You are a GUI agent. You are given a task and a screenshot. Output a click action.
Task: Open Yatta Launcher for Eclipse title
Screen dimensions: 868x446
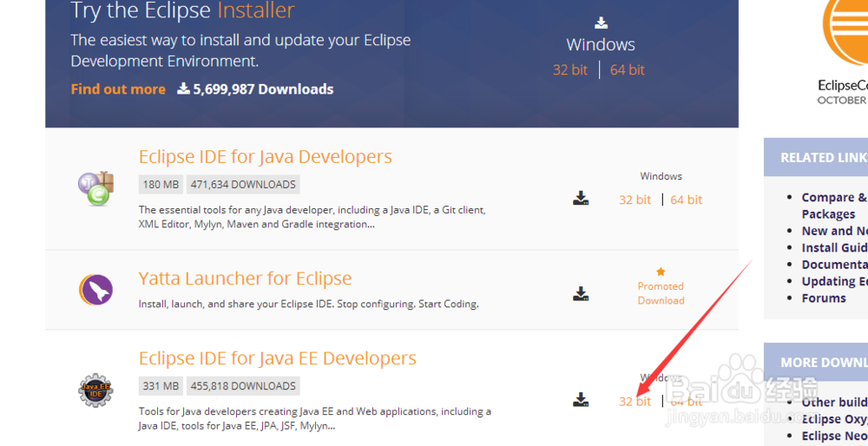tap(246, 278)
